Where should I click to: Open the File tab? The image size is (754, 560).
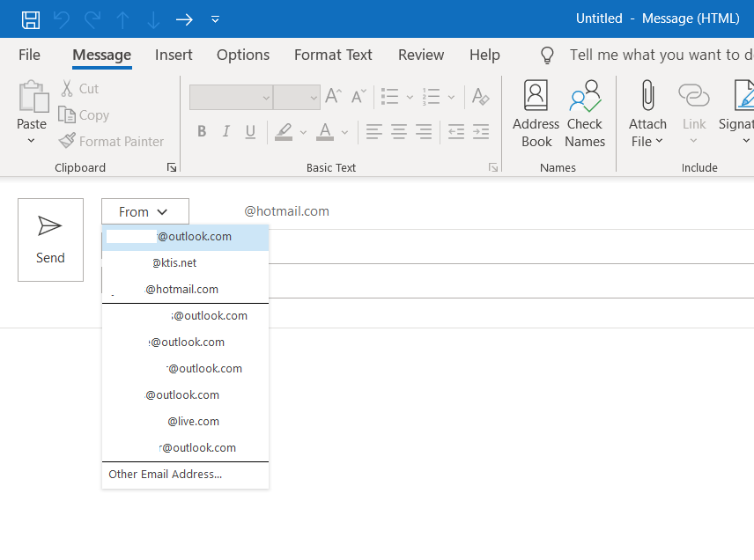click(x=29, y=55)
